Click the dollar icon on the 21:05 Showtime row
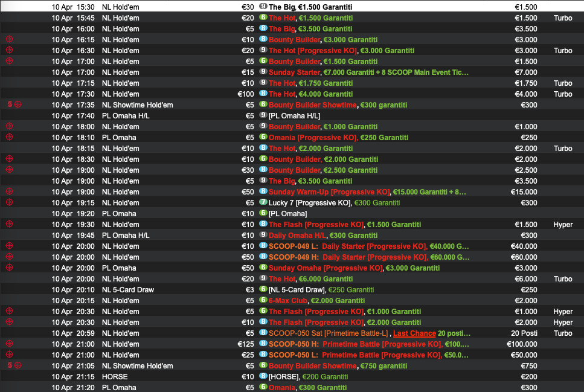 pyautogui.click(x=10, y=365)
